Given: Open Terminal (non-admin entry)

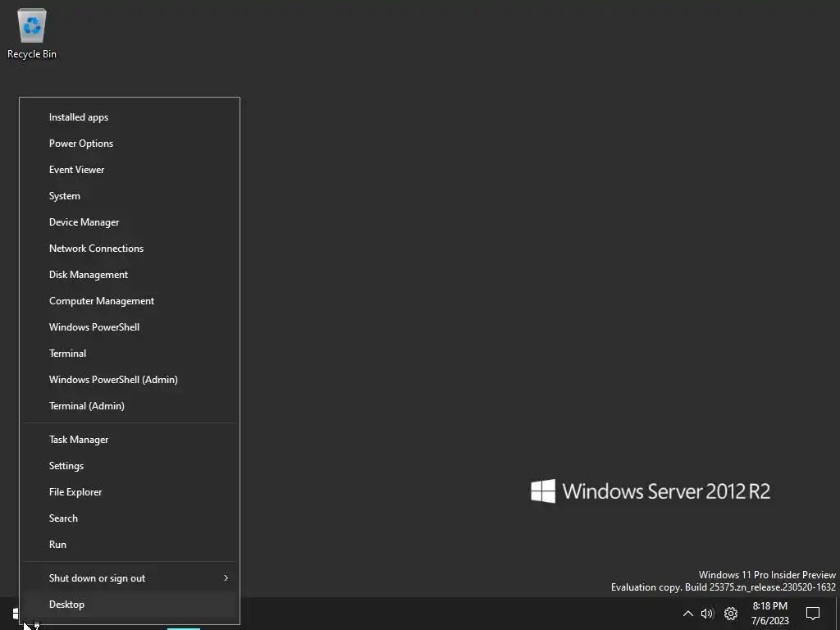Looking at the screenshot, I should (130, 354).
